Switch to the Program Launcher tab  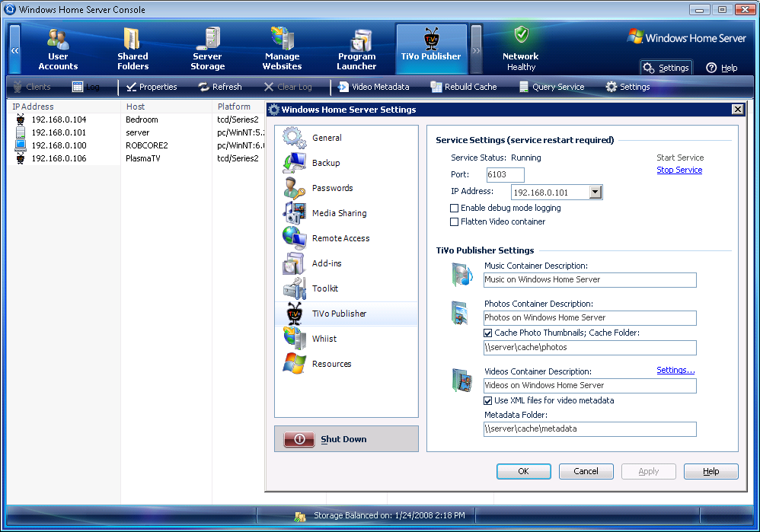point(356,49)
